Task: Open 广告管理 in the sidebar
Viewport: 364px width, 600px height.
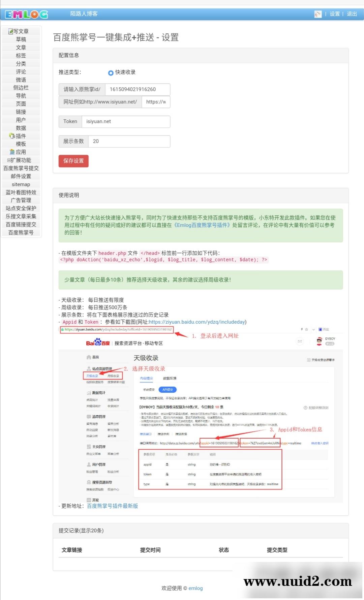Action: 21,200
